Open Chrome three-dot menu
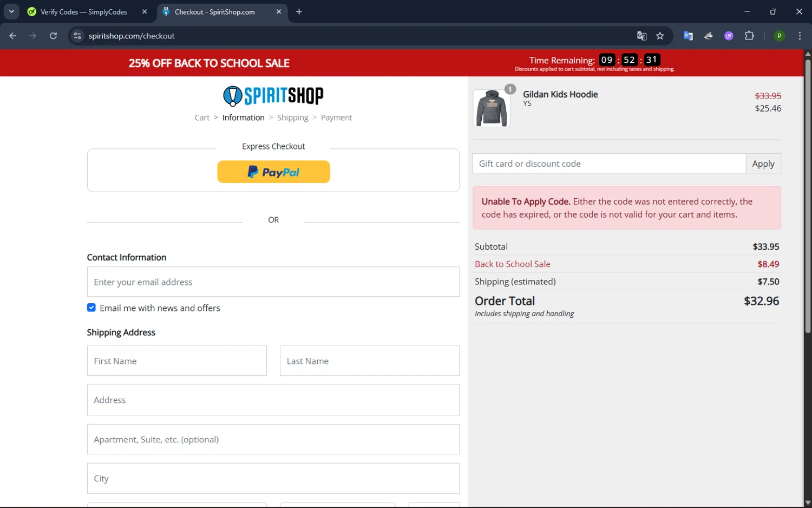 click(800, 36)
